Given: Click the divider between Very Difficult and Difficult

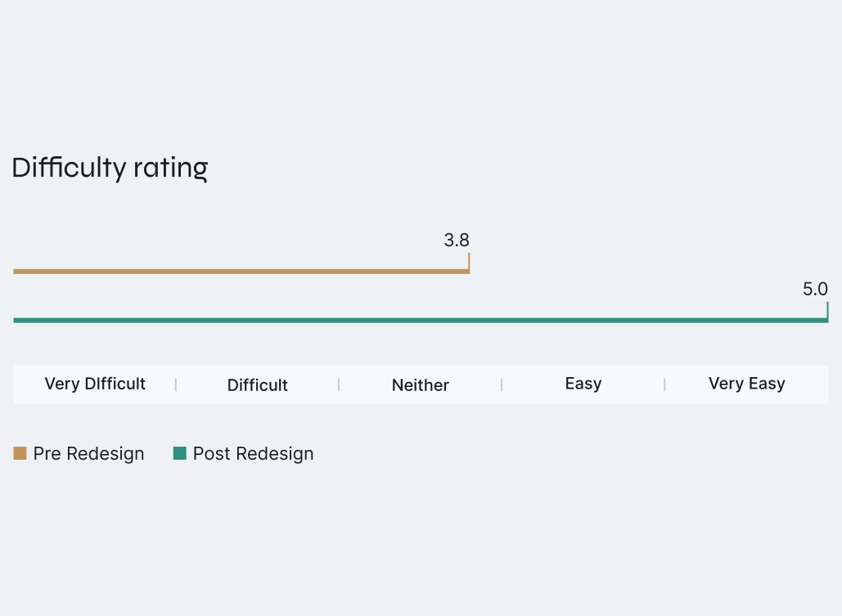Looking at the screenshot, I should pyautogui.click(x=176, y=384).
